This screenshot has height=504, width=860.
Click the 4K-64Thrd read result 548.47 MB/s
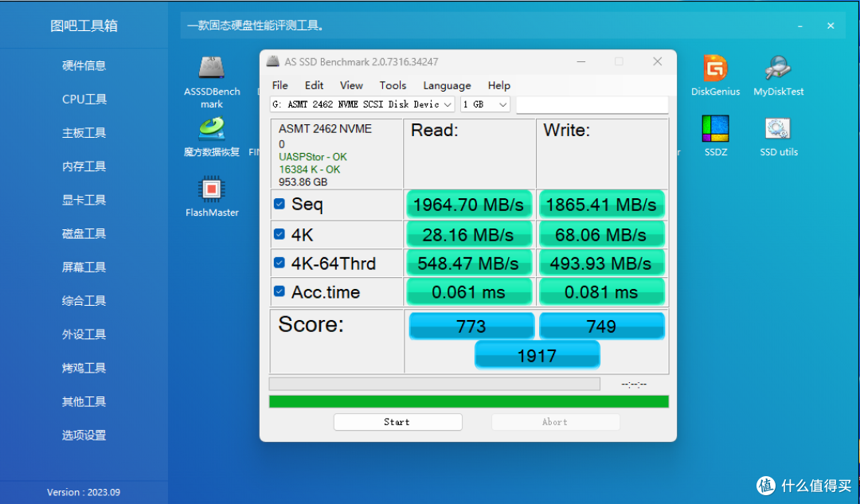pos(468,264)
